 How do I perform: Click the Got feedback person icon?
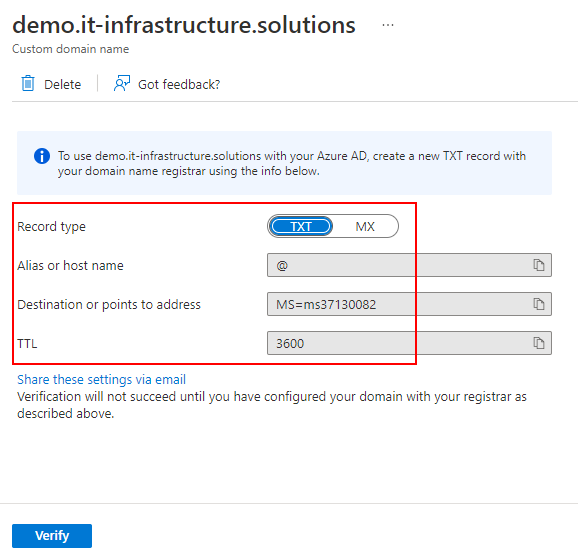click(x=122, y=83)
